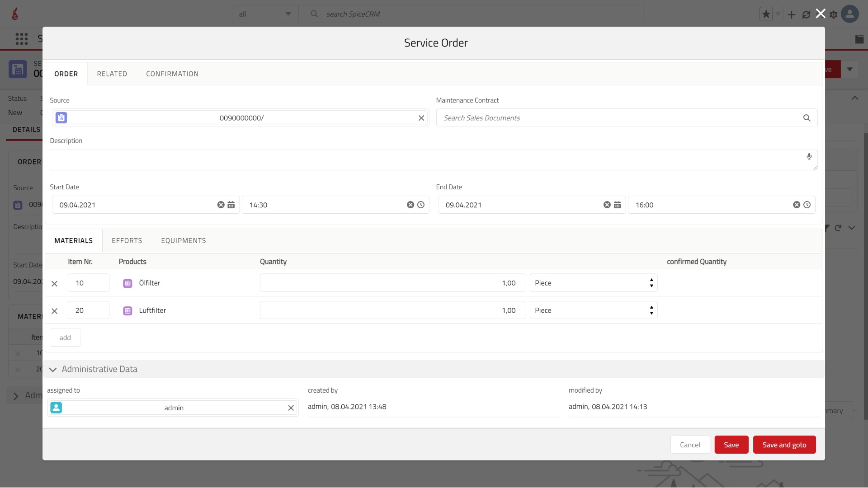868x488 pixels.
Task: Open the start time clock picker
Action: [x=421, y=205]
